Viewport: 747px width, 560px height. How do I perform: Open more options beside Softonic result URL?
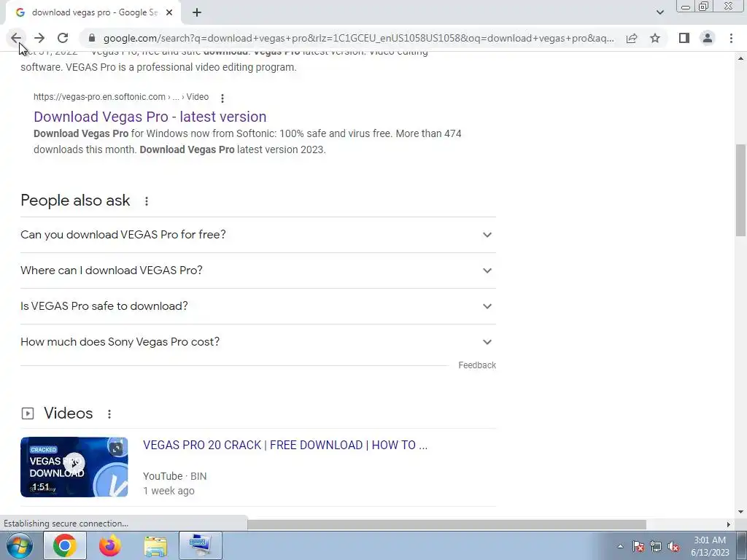(222, 98)
